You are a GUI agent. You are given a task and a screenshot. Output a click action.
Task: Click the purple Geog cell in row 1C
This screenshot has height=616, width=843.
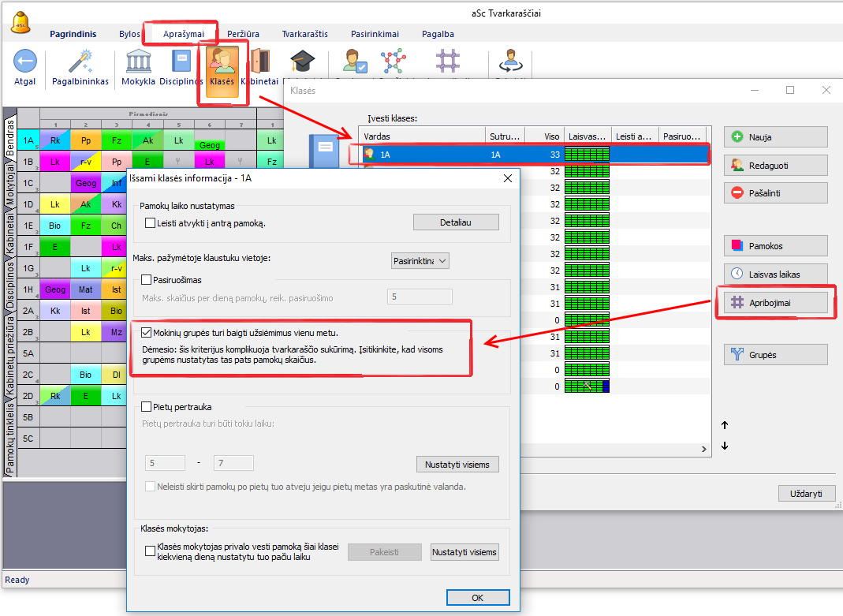click(x=86, y=183)
